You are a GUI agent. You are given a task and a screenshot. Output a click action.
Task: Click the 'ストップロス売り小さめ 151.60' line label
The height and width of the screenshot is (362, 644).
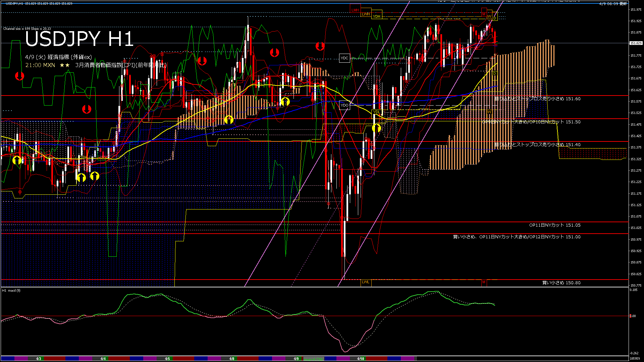click(x=548, y=99)
